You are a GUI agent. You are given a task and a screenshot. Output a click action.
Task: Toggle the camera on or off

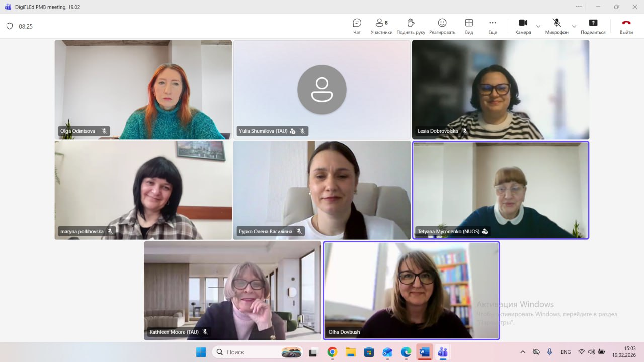(523, 26)
